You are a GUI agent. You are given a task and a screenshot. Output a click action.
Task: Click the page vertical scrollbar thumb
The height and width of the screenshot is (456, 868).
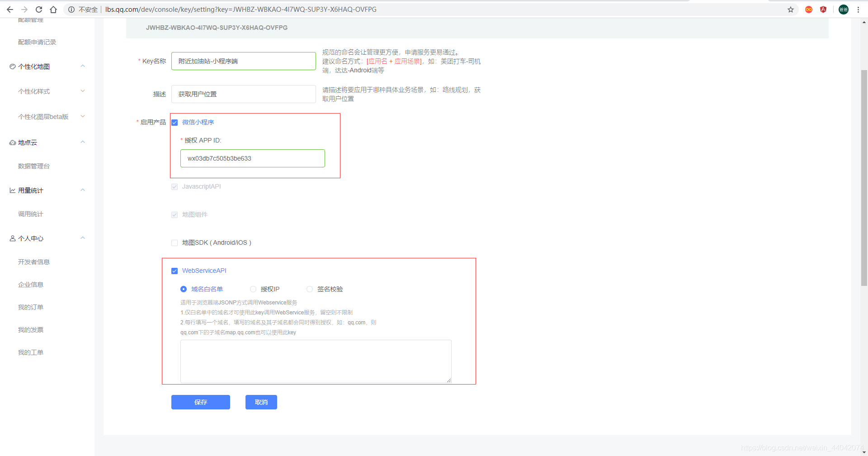(864, 178)
